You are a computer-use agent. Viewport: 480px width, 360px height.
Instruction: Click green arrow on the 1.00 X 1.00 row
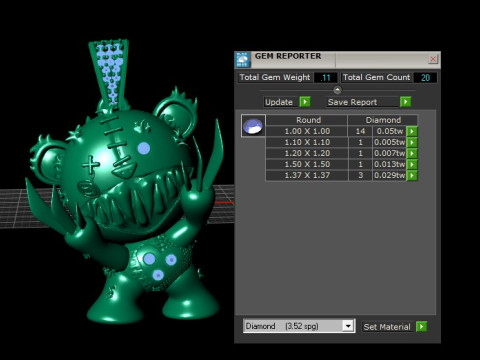coord(412,131)
